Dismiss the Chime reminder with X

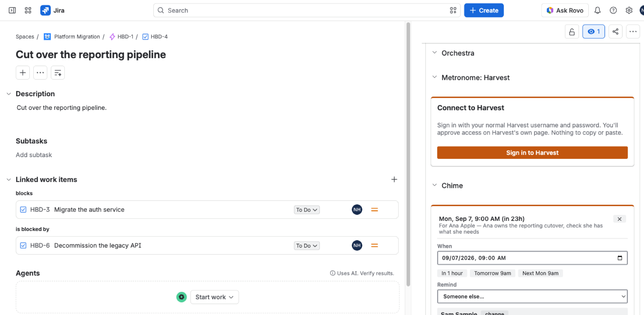point(619,219)
